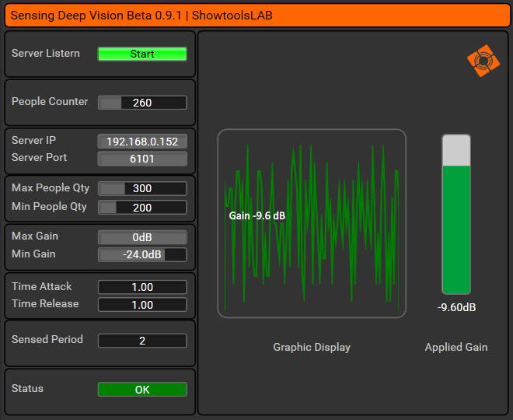Adjust the Max People Qty slider 300
The width and height of the screenshot is (513, 420).
click(x=142, y=188)
